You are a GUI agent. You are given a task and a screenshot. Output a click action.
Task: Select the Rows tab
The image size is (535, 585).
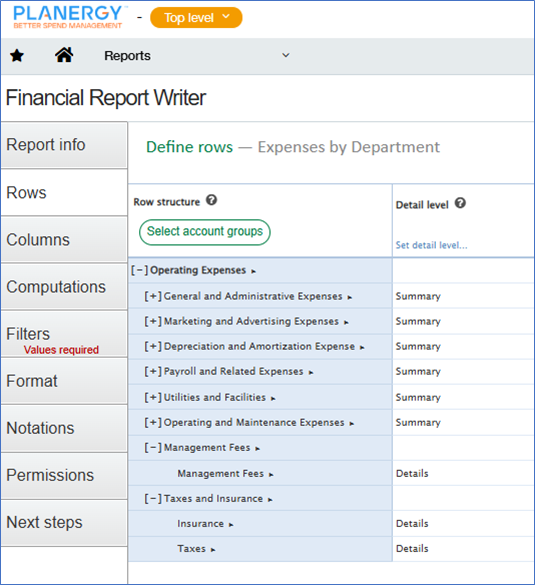pyautogui.click(x=64, y=193)
